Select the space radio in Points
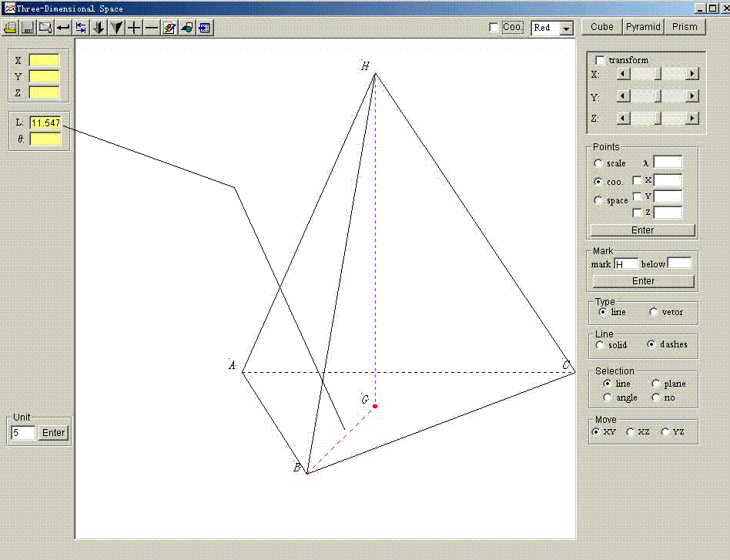Viewport: 730px width, 560px height. pos(598,200)
